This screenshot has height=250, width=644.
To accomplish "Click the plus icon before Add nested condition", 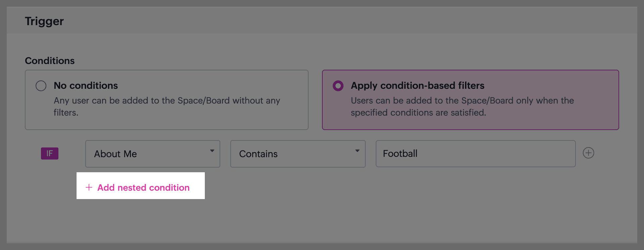I will [89, 187].
